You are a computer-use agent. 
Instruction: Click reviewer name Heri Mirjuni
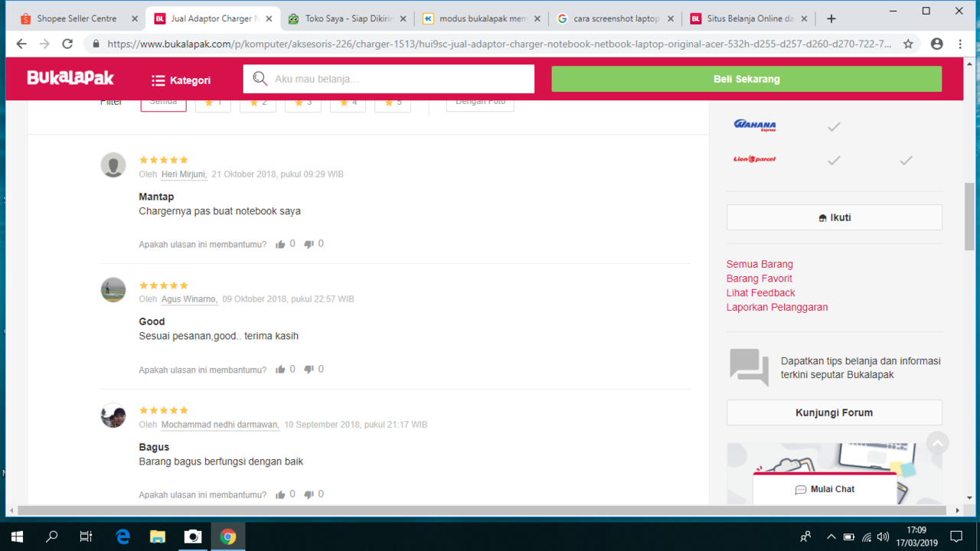pyautogui.click(x=184, y=174)
